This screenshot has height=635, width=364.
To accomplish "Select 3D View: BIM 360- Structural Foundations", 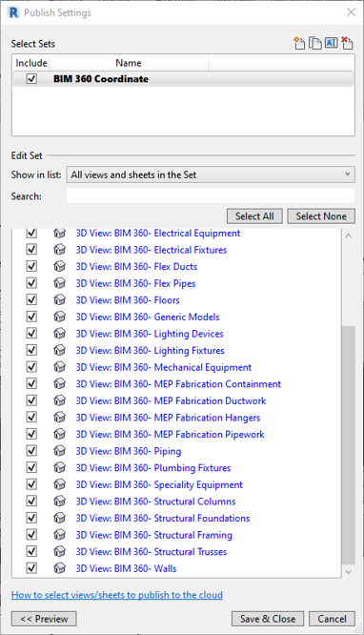I will point(163,519).
